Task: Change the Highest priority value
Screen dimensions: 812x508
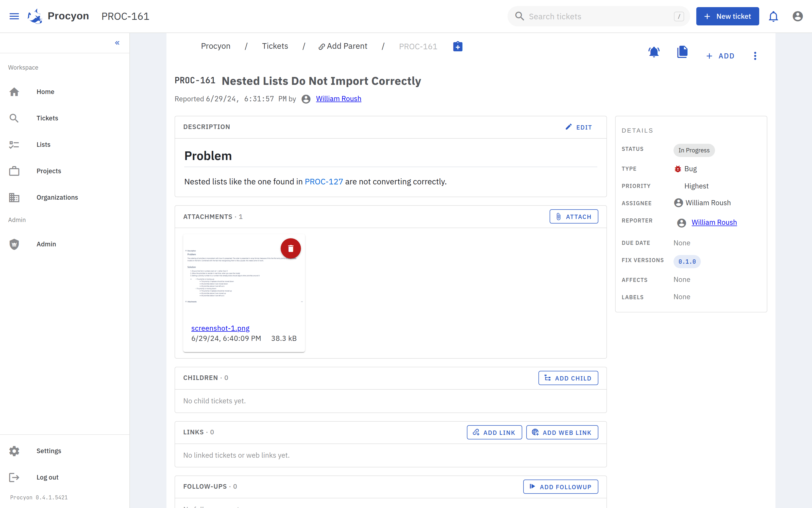Action: tap(696, 186)
